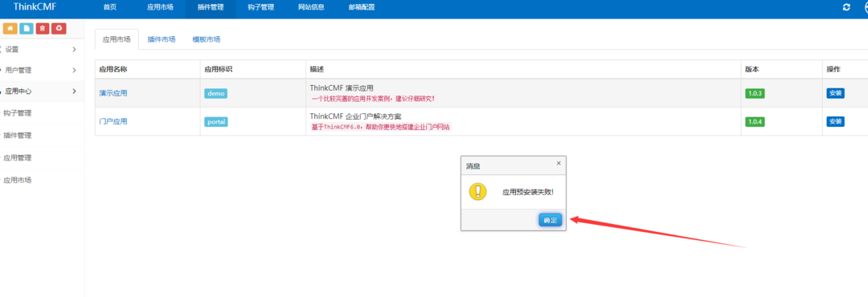868x297 pixels.
Task: Click the red 基于ThinkCMF6.0 note text
Action: pyautogui.click(x=380, y=127)
